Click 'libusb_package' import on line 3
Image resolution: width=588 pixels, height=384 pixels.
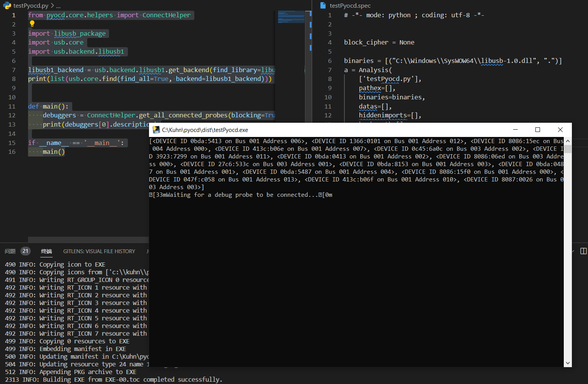(80, 34)
